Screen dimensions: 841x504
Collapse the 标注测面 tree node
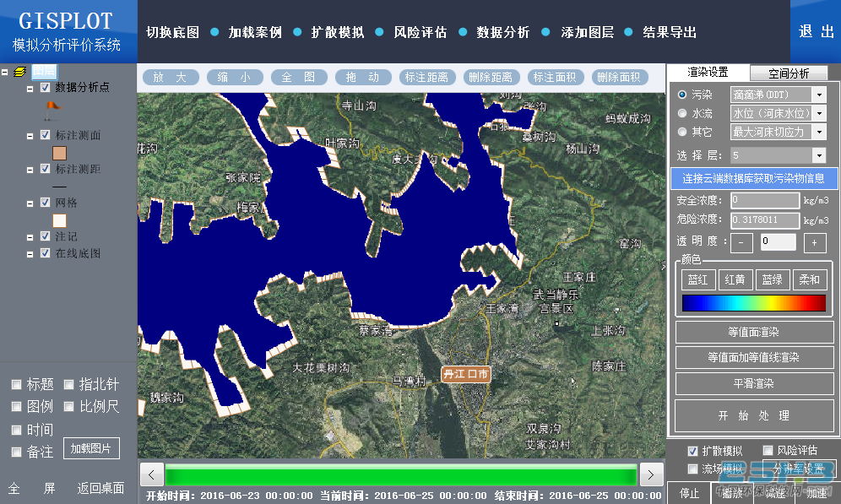tap(30, 136)
